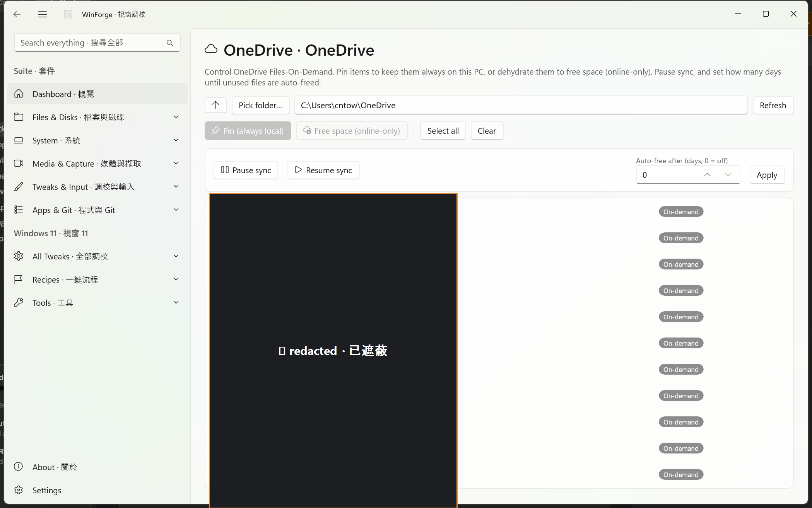
Task: Click the Files & Disks folder icon
Action: pyautogui.click(x=19, y=117)
